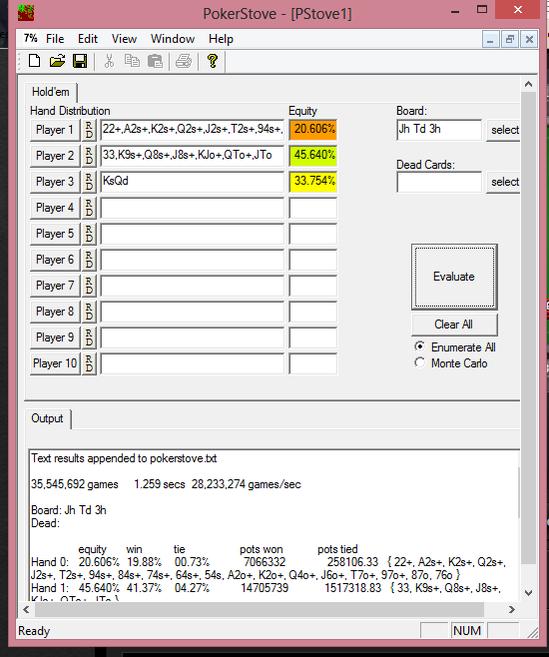Click 'Text results appended to pokerstove.txt' line
The image size is (549, 657).
124,458
